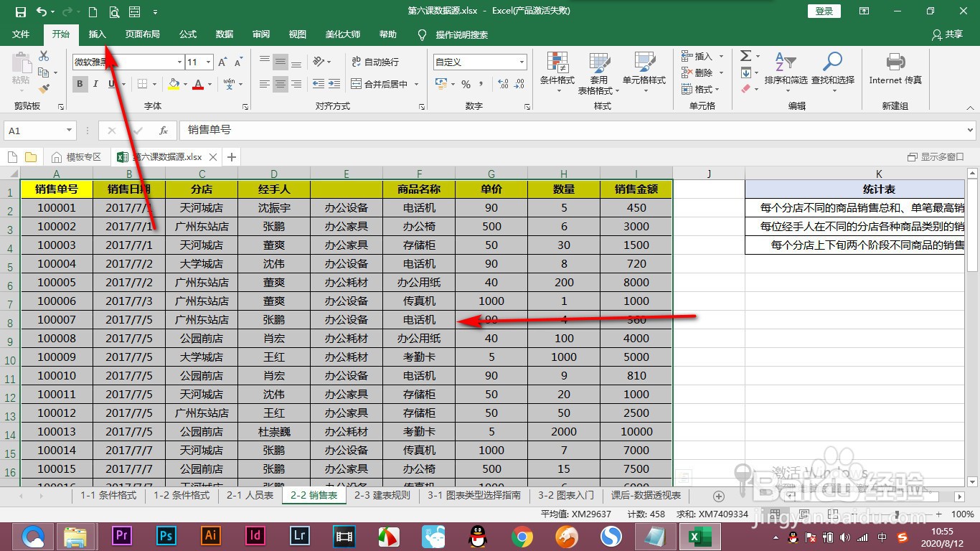Toggle Bold formatting
The height and width of the screenshot is (551, 980).
(79, 84)
